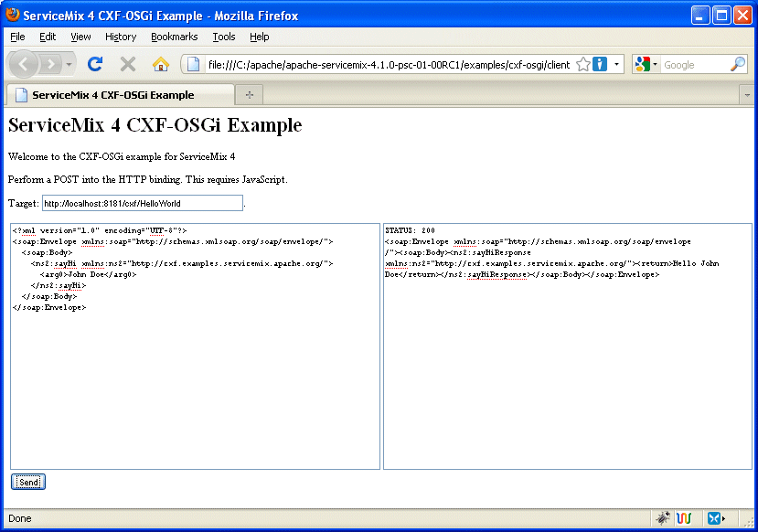This screenshot has width=758, height=532.
Task: Click the address bar URL text
Action: tap(390, 65)
